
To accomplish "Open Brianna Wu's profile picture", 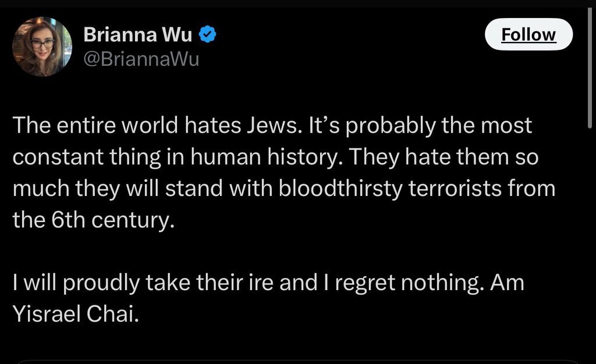I will [41, 47].
